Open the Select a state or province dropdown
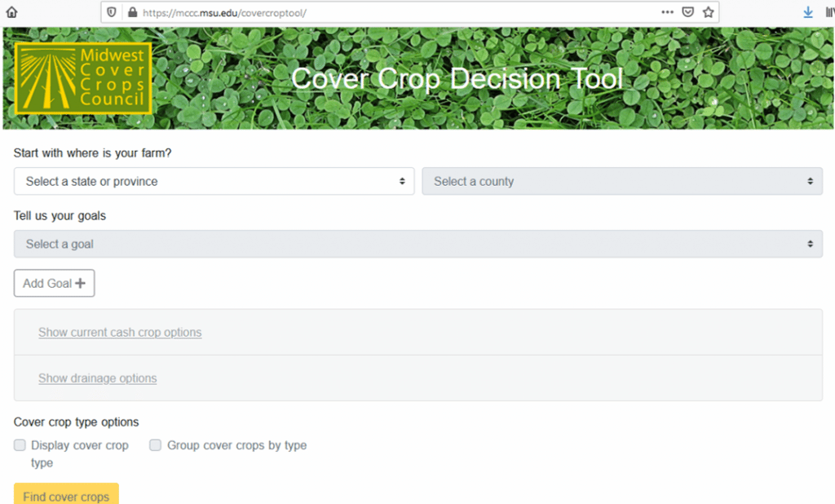This screenshot has width=835, height=504. coord(214,181)
